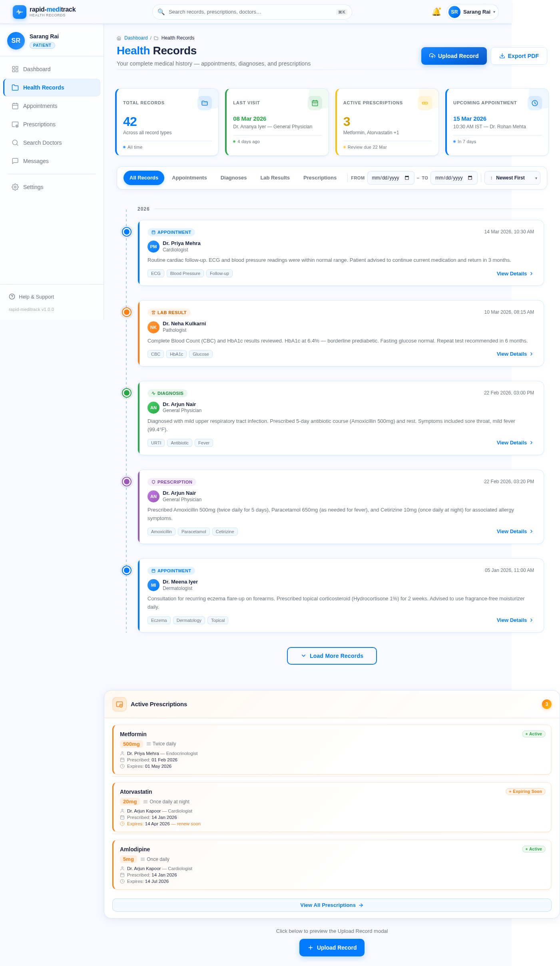Open Messages via the chat bubble icon
Viewport: 560px width, 966px height.
[x=15, y=161]
